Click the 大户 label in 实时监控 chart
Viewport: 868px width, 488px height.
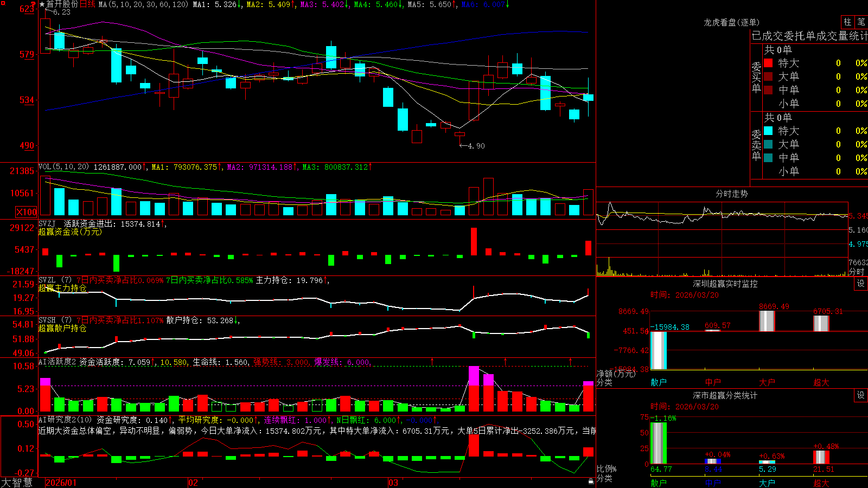[x=767, y=382]
